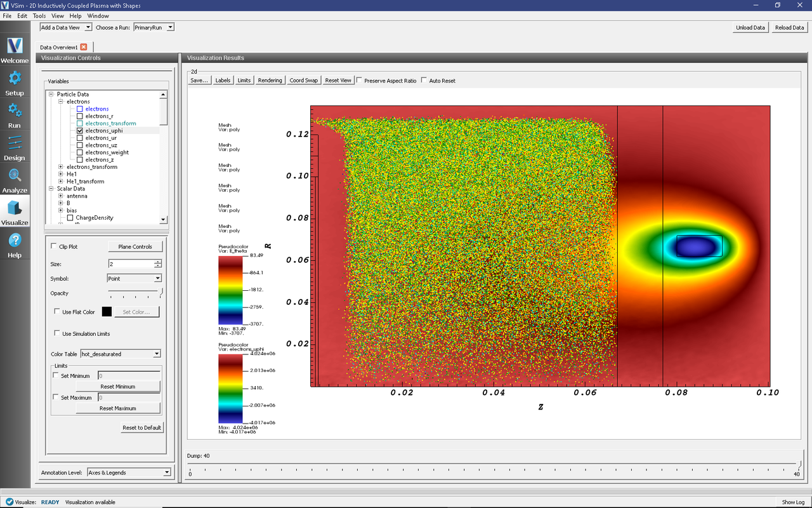Viewport: 812px width, 508px height.
Task: Open the File menu
Action: tap(7, 16)
